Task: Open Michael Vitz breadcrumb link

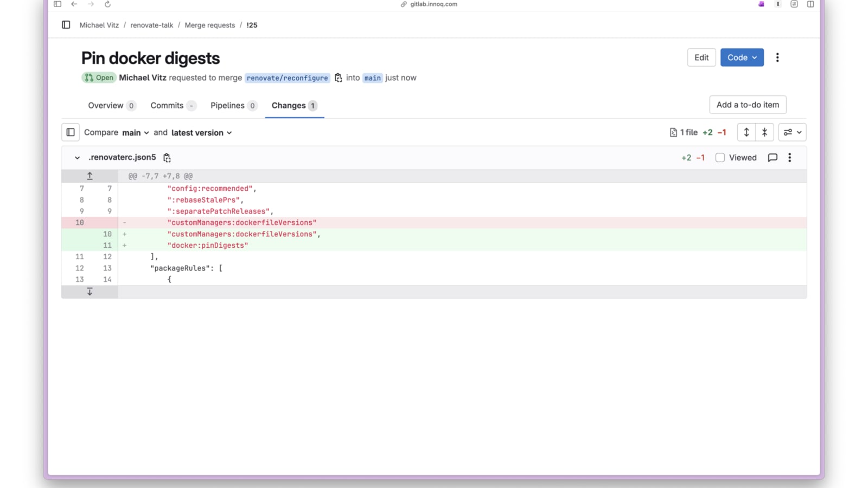Action: click(x=99, y=25)
